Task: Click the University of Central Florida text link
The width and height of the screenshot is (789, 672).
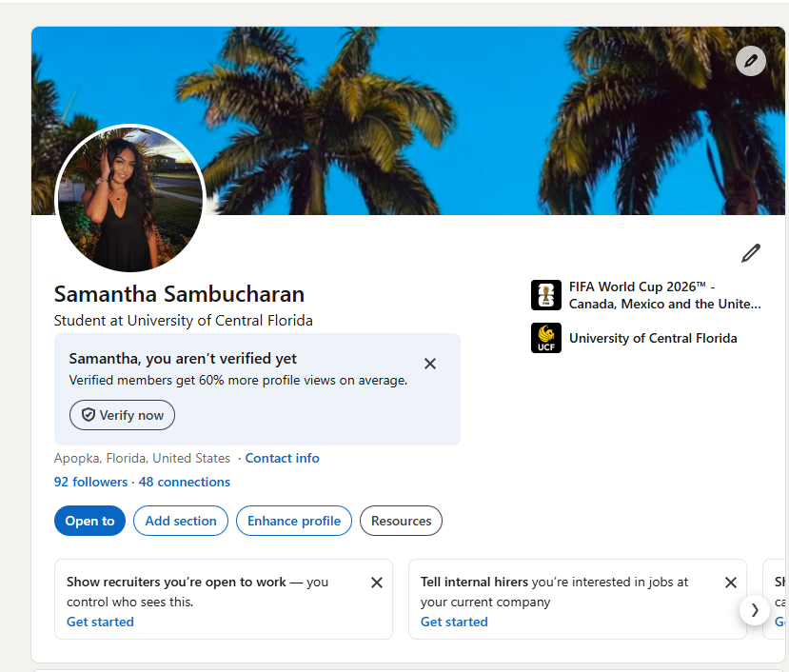Action: pos(653,338)
